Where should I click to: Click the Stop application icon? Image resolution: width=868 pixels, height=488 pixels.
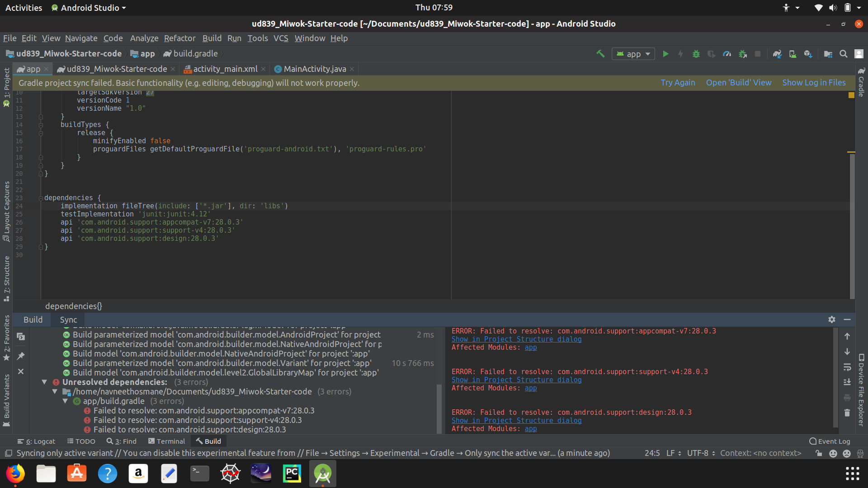[759, 54]
